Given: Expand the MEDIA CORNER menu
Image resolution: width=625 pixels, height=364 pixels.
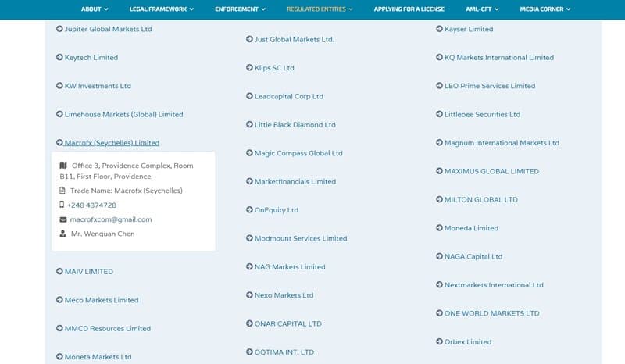Looking at the screenshot, I should [x=545, y=9].
